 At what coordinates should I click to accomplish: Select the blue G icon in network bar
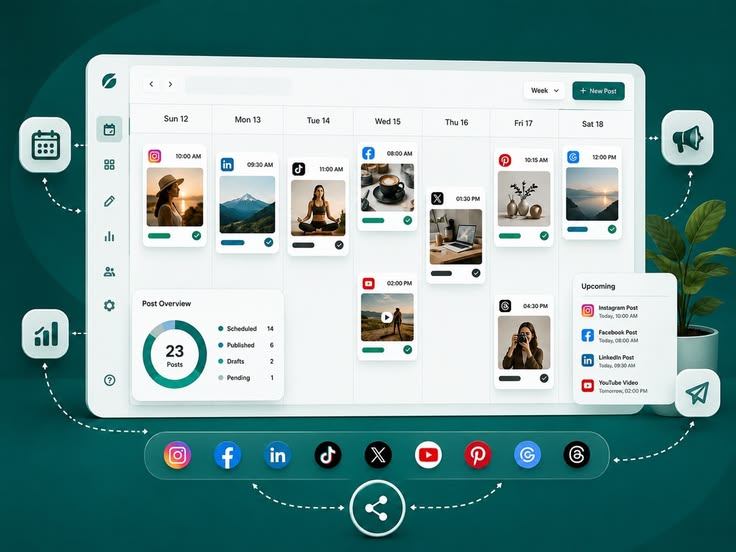click(527, 455)
